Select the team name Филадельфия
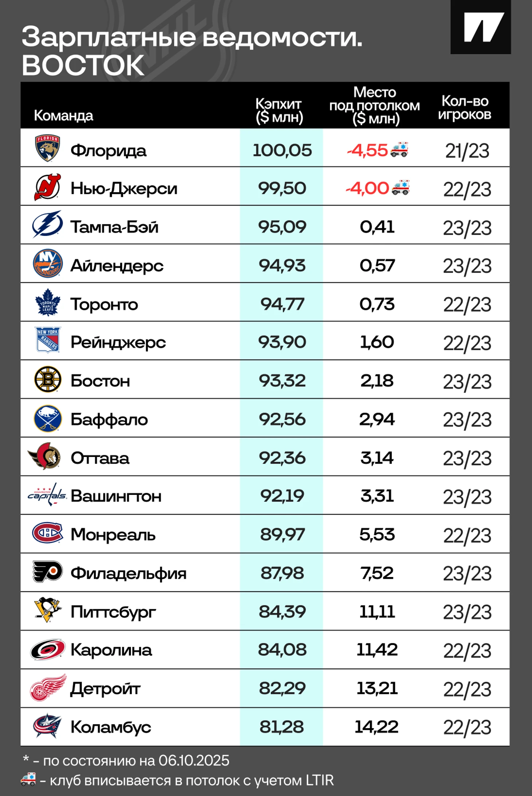532x796 pixels. 128,573
